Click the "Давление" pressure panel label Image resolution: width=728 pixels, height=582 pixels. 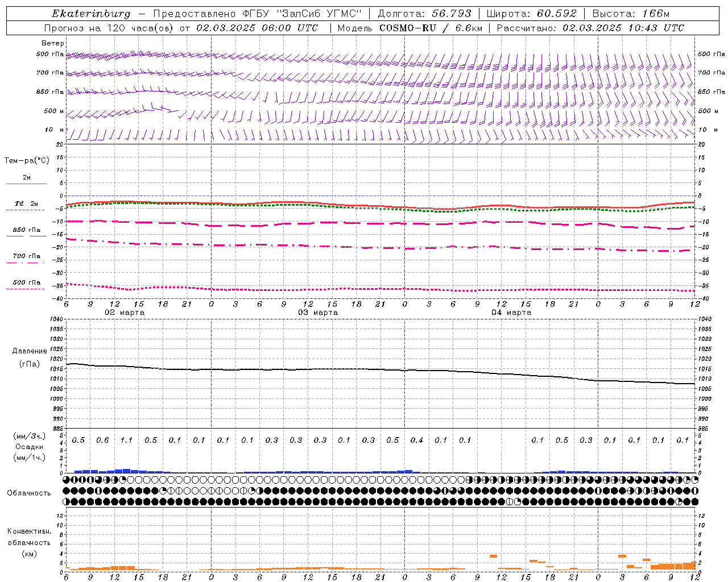pyautogui.click(x=30, y=351)
